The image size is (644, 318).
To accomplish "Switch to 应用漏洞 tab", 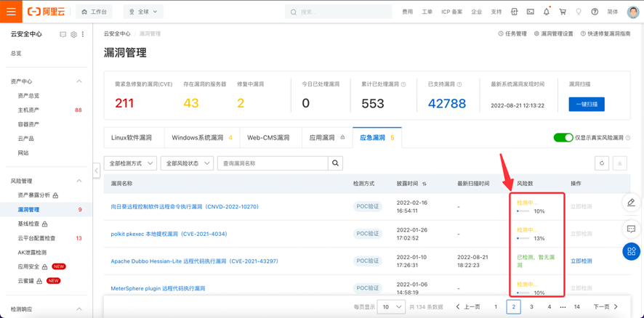I will coord(327,137).
